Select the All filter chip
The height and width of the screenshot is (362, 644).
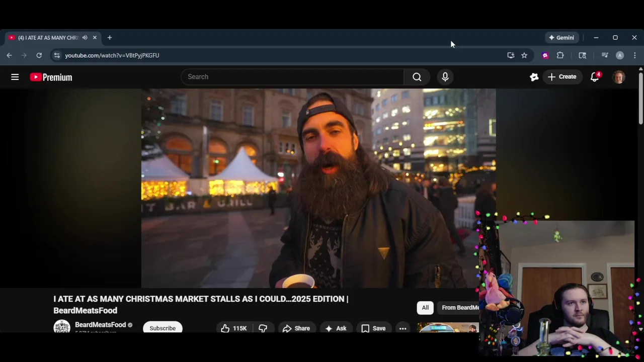pyautogui.click(x=425, y=308)
